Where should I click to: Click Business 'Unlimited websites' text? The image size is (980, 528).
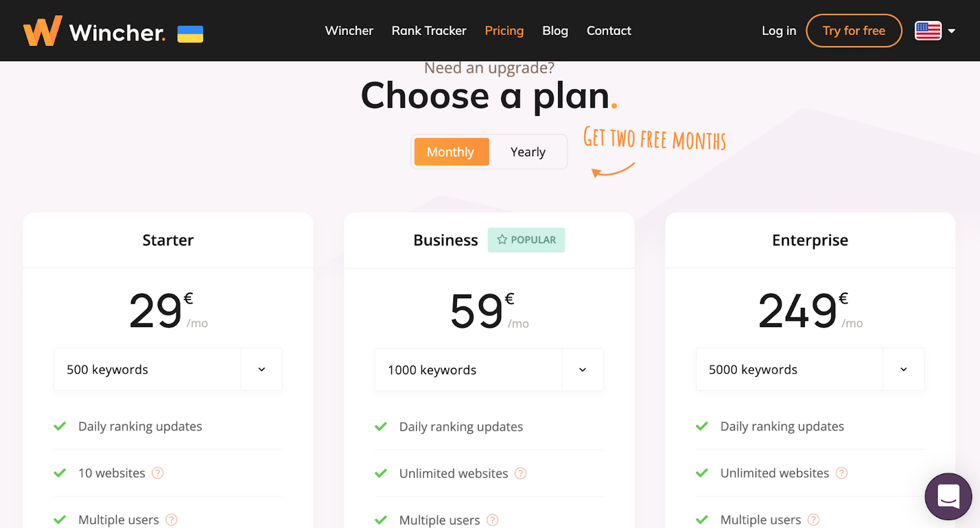click(454, 473)
